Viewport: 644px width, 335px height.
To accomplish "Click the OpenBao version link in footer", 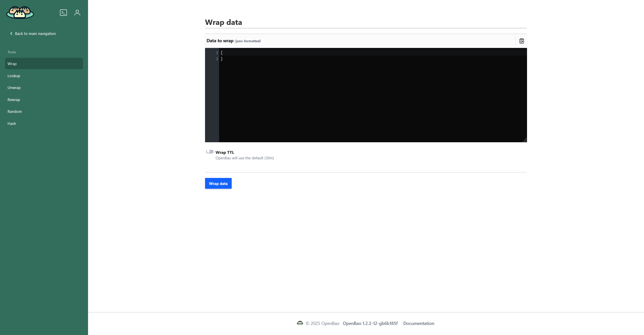I will coord(370,323).
